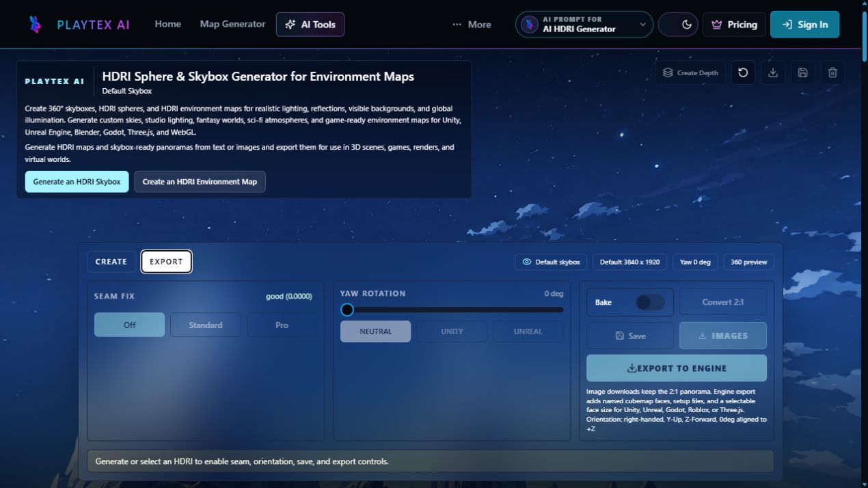Click the Playtex AI logo icon

pyautogui.click(x=35, y=25)
